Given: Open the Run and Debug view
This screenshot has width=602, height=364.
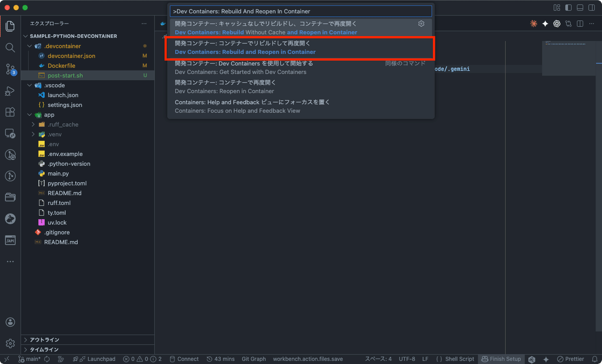Looking at the screenshot, I should (x=10, y=91).
